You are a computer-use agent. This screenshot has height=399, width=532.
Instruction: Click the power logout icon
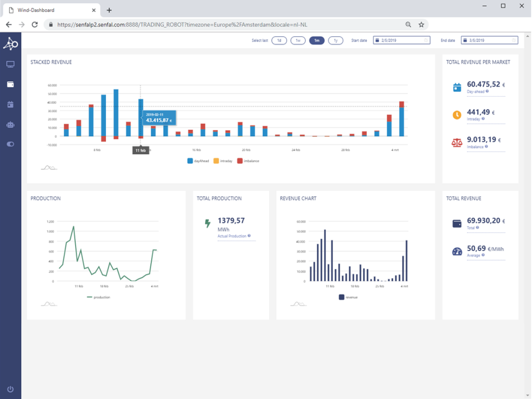coord(10,389)
